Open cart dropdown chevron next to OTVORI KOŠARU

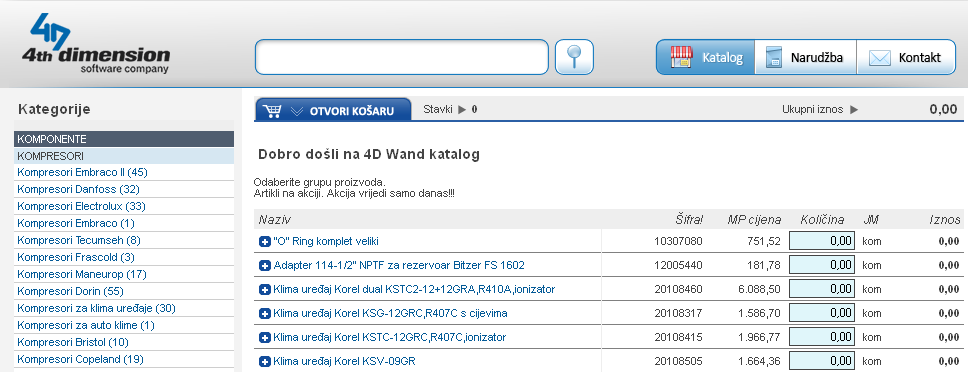(x=297, y=111)
